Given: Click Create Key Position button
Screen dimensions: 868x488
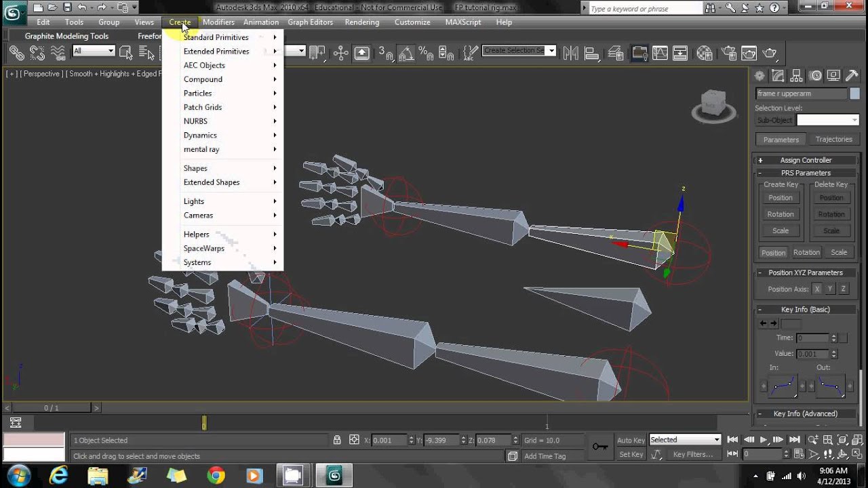Looking at the screenshot, I should point(780,198).
